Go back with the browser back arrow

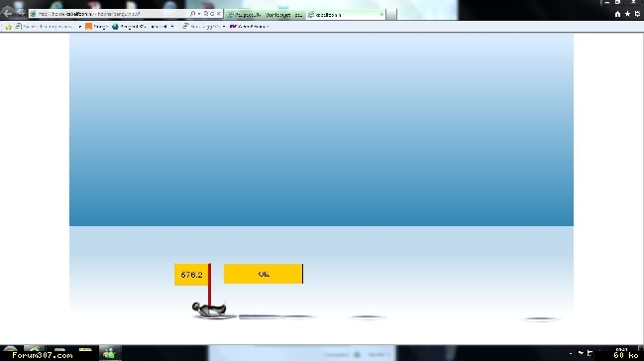7,13
